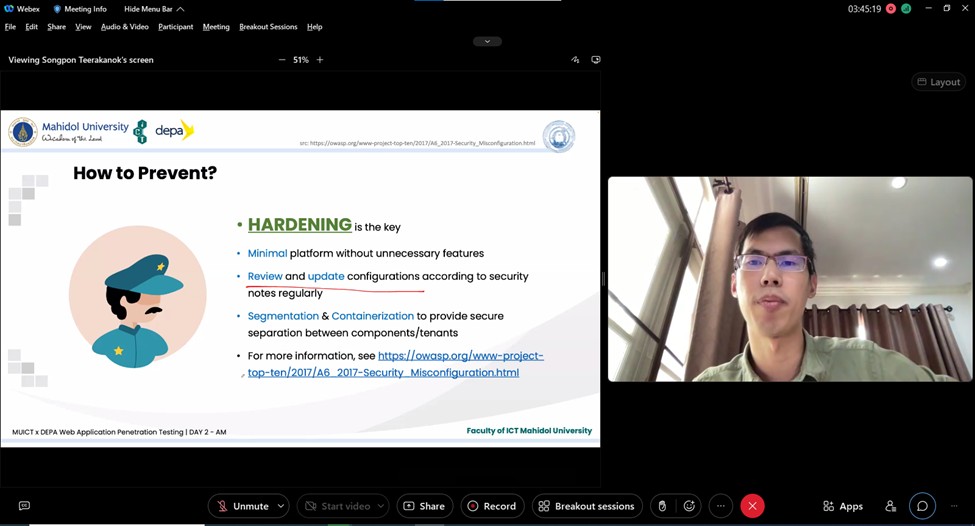Unmute the microphone

point(242,506)
